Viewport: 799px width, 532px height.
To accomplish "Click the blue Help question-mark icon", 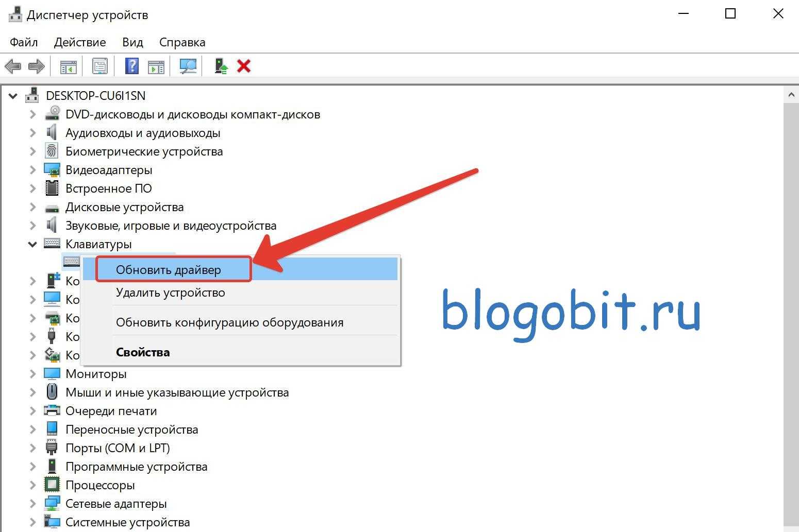I will pos(132,66).
